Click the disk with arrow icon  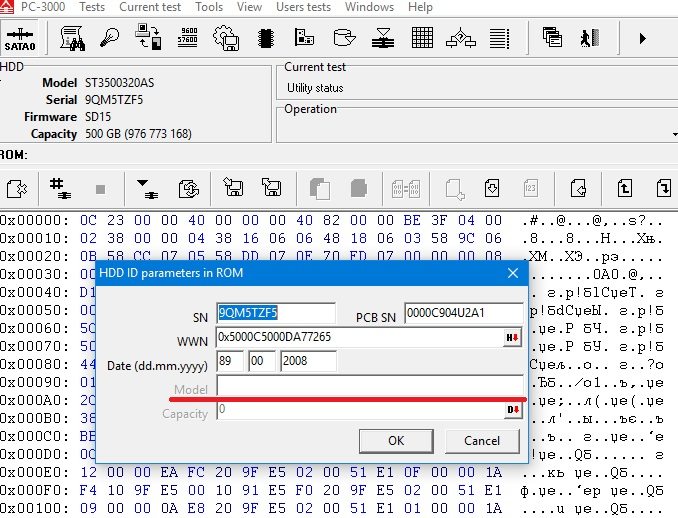pos(344,38)
